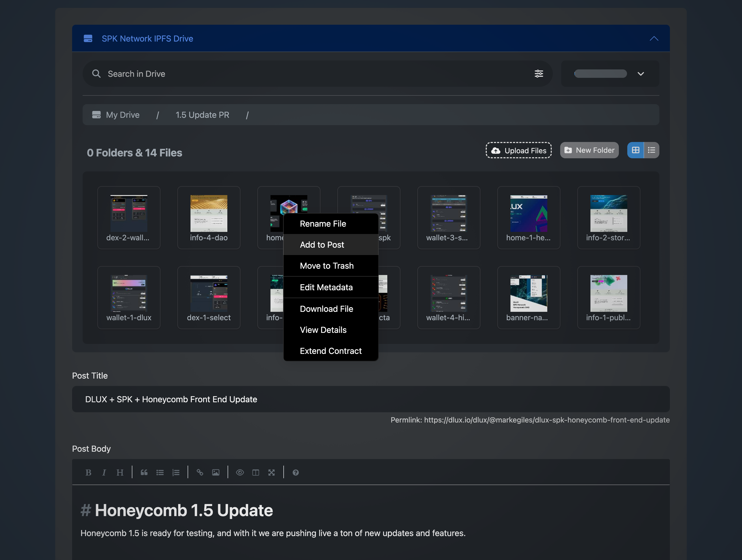Click the drive icon in header
This screenshot has width=742, height=560.
coord(88,39)
